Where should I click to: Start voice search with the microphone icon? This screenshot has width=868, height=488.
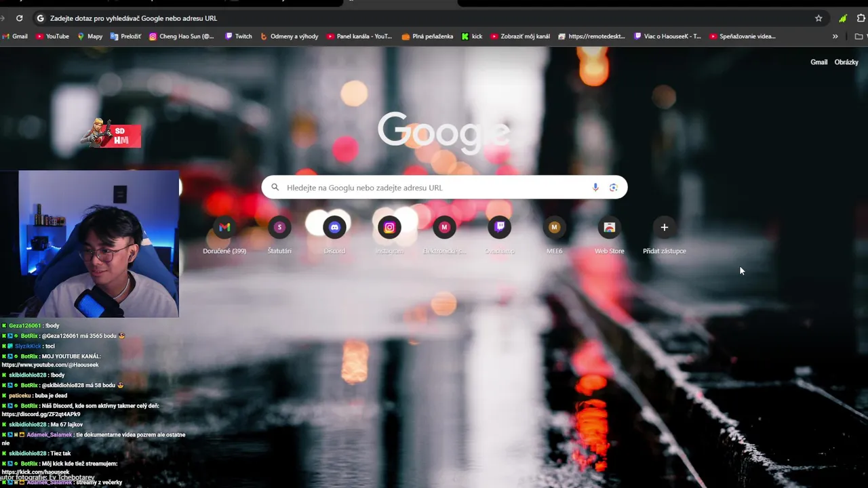point(595,187)
